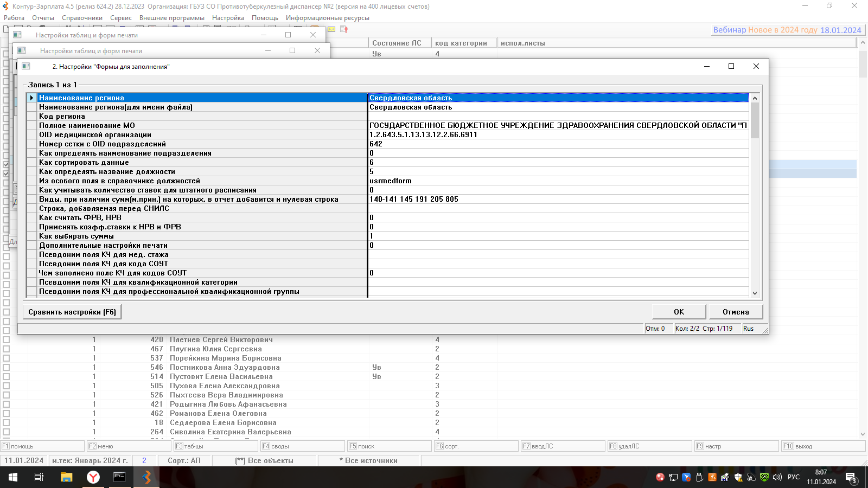Click the F9 настр button
This screenshot has width=868, height=488.
[737, 446]
